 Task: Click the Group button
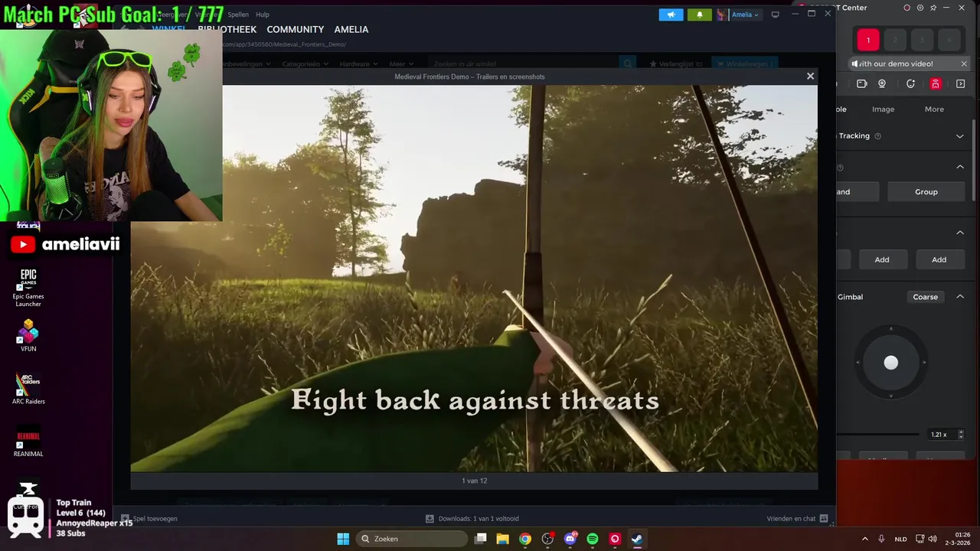click(x=926, y=192)
